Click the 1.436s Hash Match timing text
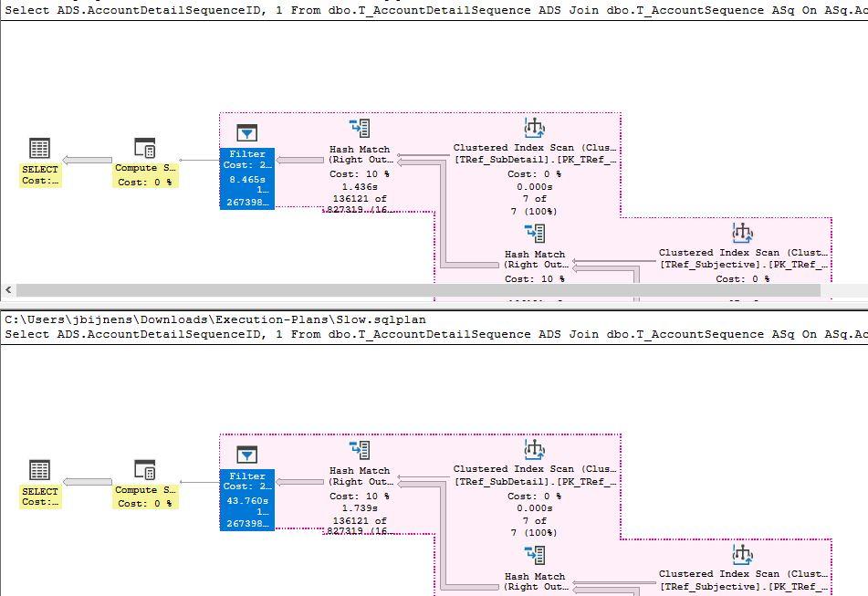The image size is (868, 596). [x=360, y=186]
